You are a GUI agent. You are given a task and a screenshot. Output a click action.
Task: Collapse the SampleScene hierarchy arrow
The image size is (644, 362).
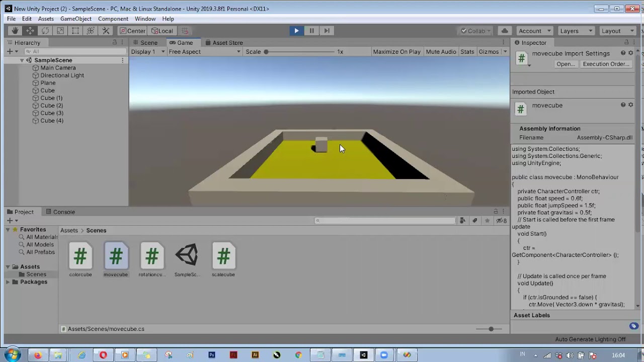point(22,60)
